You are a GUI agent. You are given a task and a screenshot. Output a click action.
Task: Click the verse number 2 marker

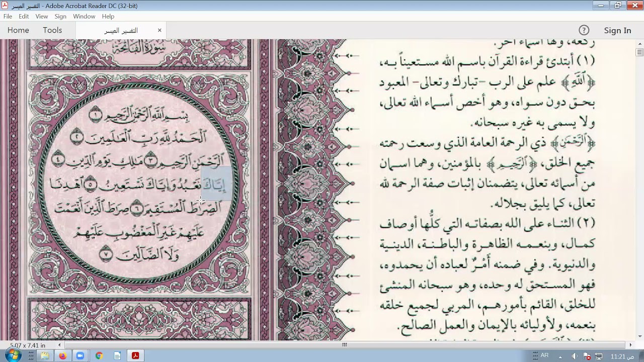click(76, 137)
